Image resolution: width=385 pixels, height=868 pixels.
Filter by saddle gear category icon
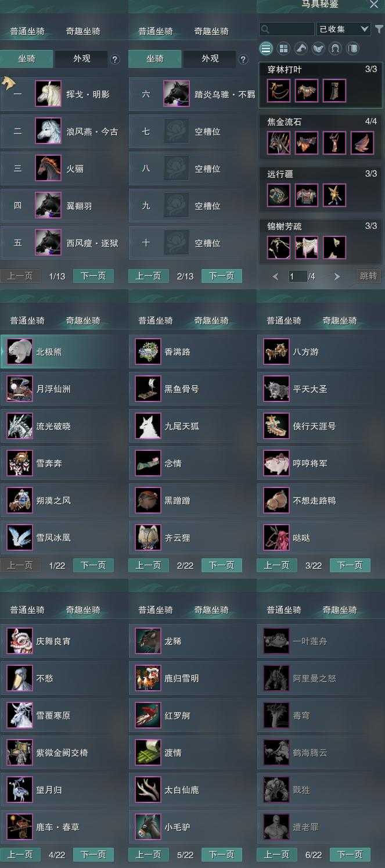point(318,48)
